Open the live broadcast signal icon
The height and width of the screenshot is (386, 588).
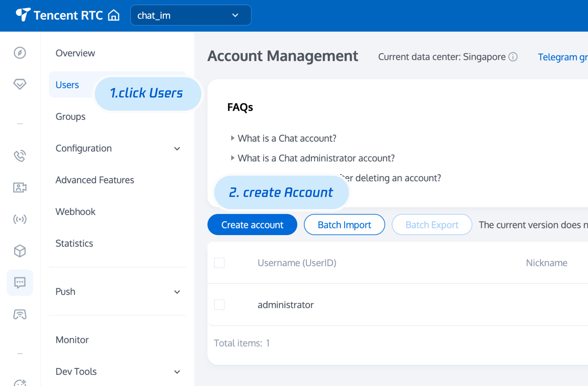[20, 219]
